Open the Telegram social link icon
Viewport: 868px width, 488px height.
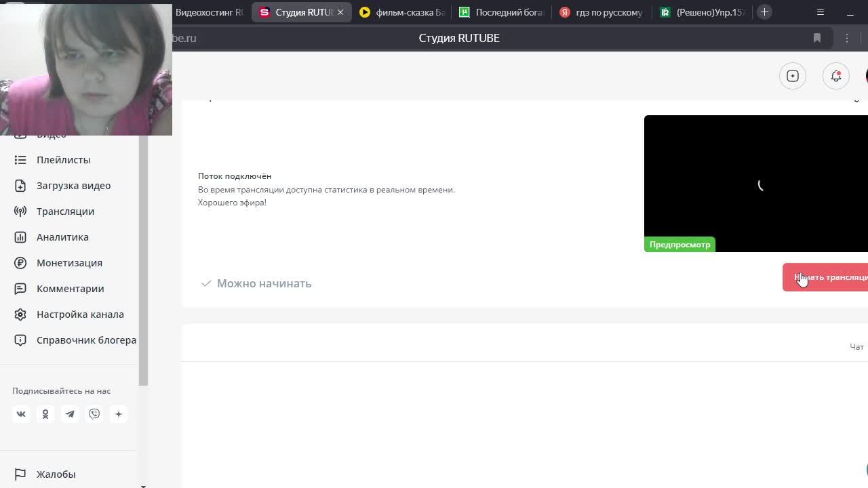(70, 414)
